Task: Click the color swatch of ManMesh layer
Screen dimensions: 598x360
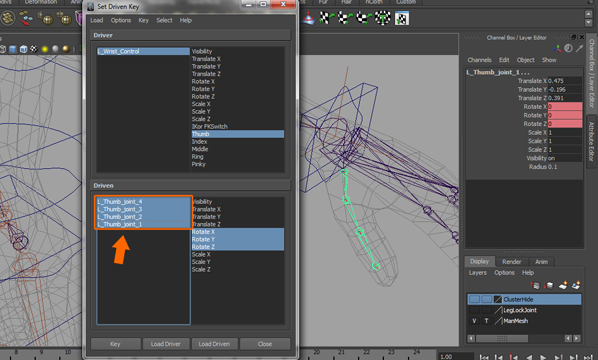Action: pyautogui.click(x=498, y=321)
